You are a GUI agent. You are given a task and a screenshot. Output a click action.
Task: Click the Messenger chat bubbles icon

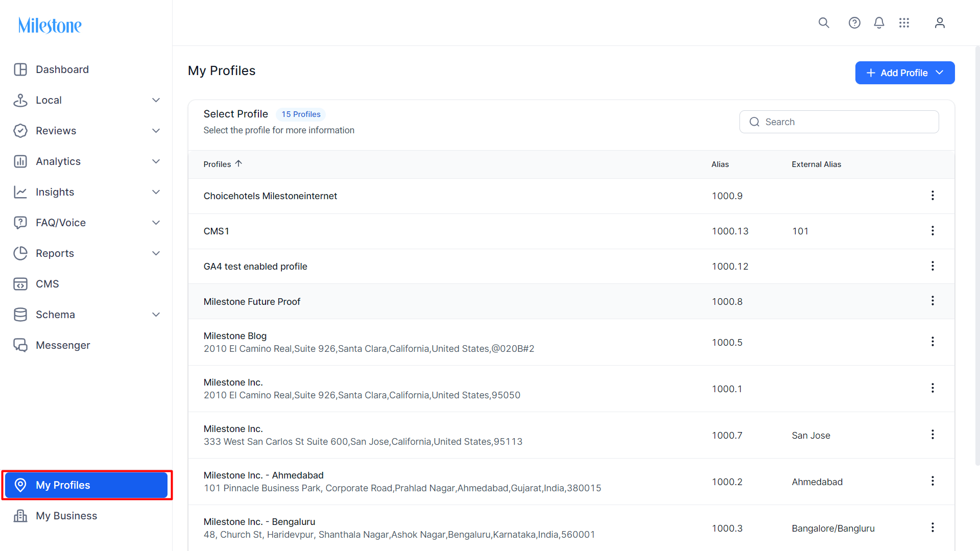tap(20, 345)
